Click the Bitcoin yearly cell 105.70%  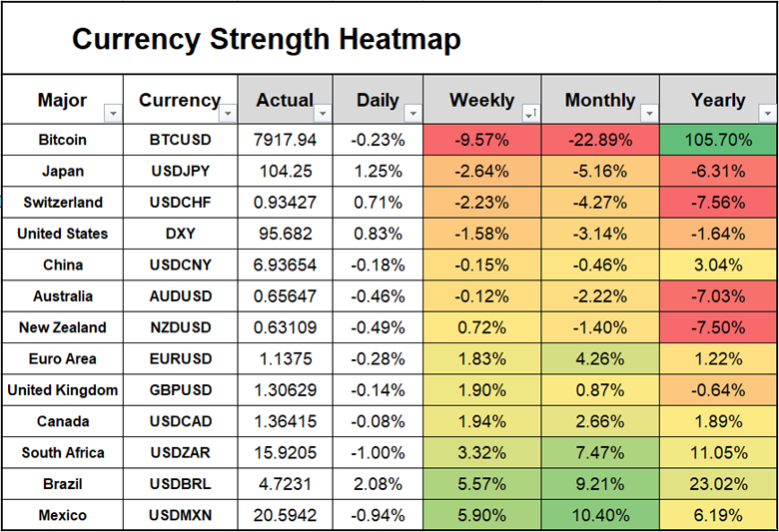point(717,141)
